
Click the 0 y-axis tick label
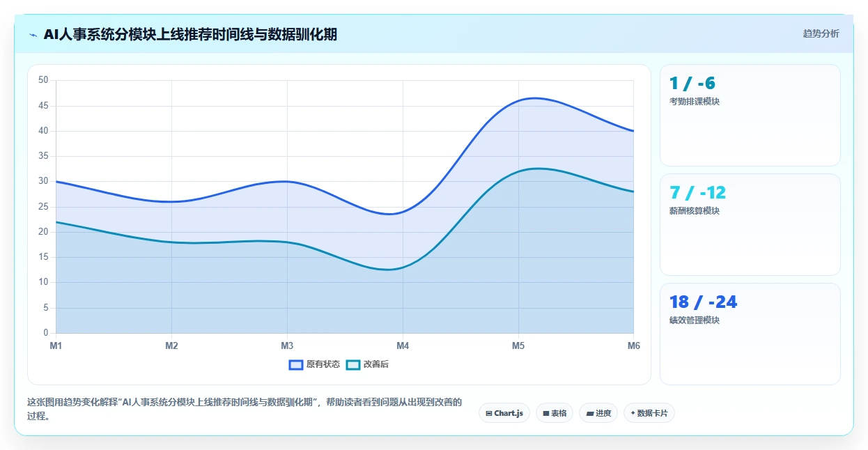(45, 333)
